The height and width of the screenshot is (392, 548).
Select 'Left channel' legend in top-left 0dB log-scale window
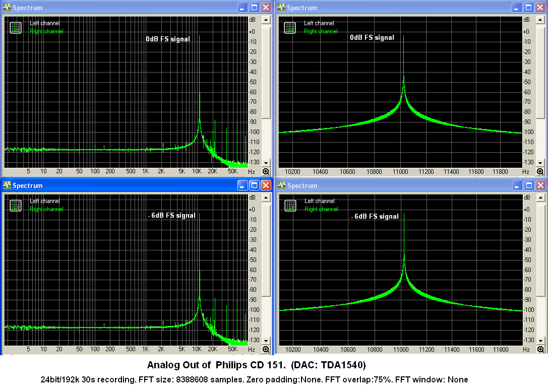(45, 23)
